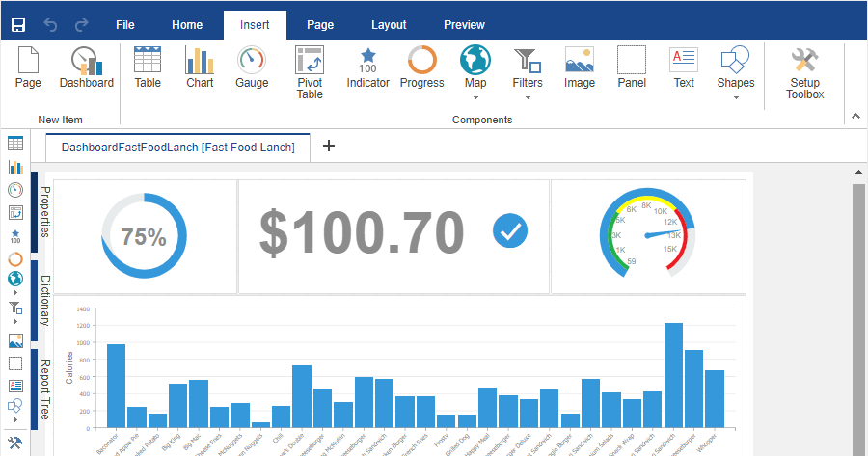
Task: Click the vertical scrollbar up arrow
Action: pyautogui.click(x=858, y=173)
